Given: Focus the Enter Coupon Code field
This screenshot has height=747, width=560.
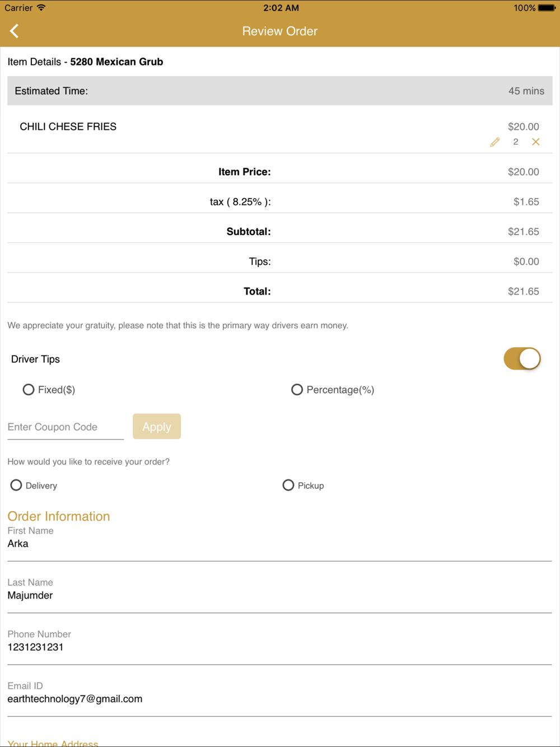Looking at the screenshot, I should (x=65, y=427).
